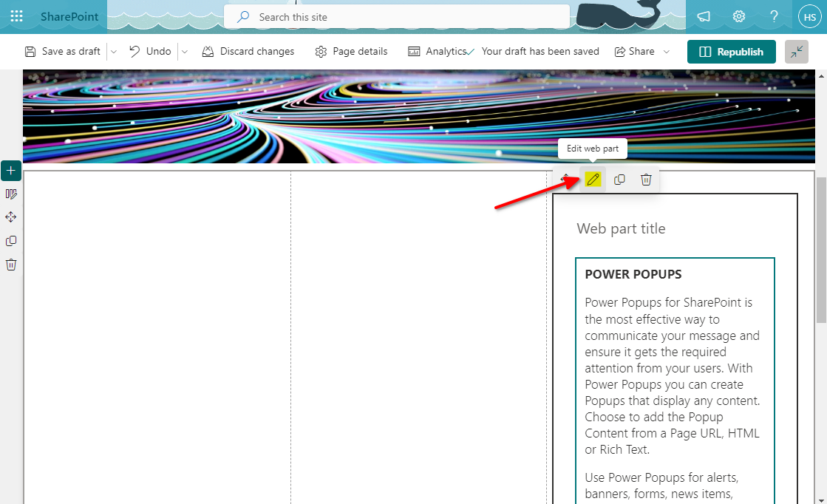The width and height of the screenshot is (827, 504).
Task: Expand the Save as draft dropdown arrow
Action: click(113, 52)
